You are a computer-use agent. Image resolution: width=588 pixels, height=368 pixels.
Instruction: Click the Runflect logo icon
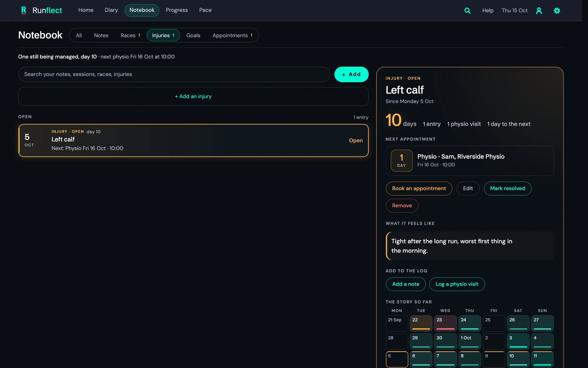click(x=24, y=10)
